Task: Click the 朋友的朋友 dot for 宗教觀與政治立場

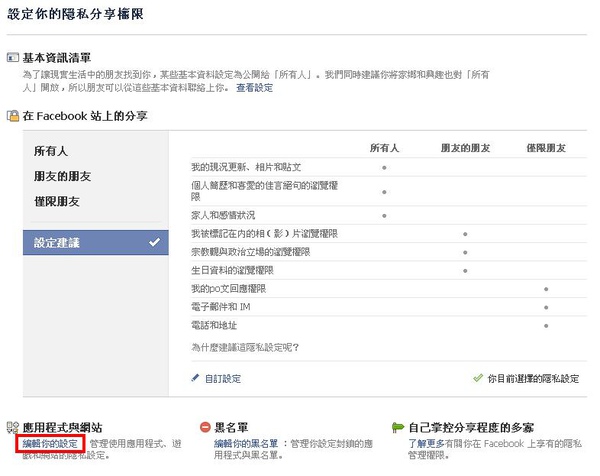Action: click(465, 253)
